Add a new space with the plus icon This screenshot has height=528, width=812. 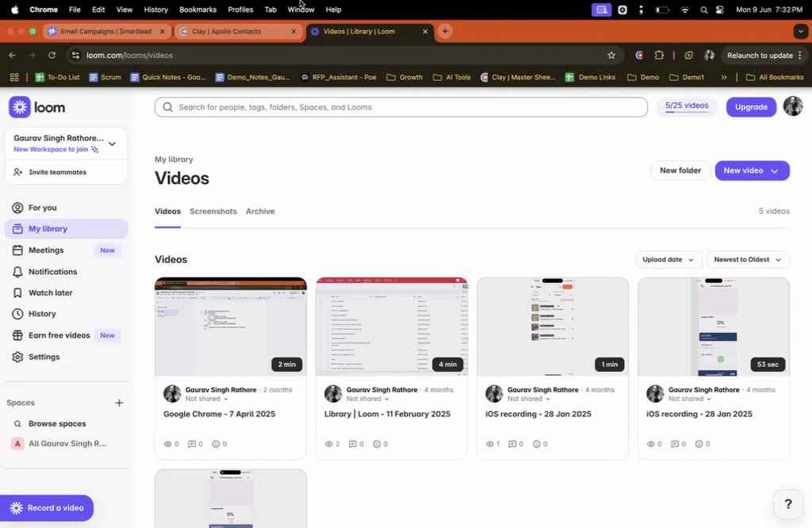click(119, 403)
